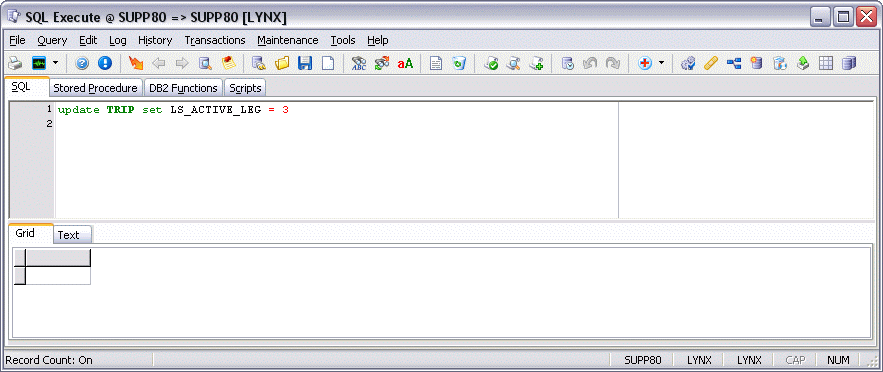This screenshot has width=883, height=372.
Task: Click the stacked databases icon
Action: coord(849,64)
